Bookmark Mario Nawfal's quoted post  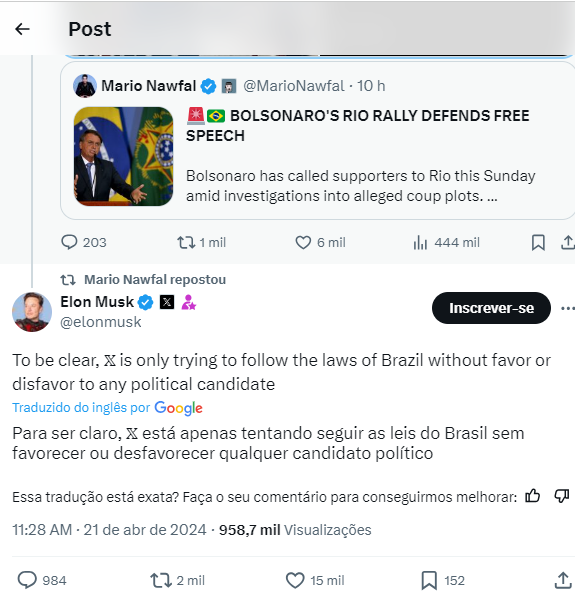point(538,242)
